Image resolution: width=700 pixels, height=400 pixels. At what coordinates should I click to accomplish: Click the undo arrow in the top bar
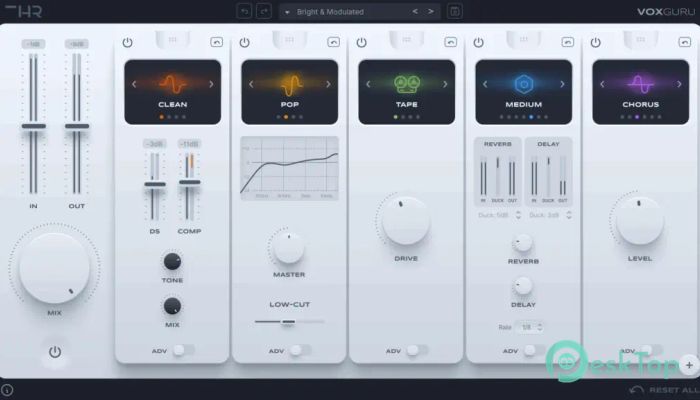click(x=245, y=11)
